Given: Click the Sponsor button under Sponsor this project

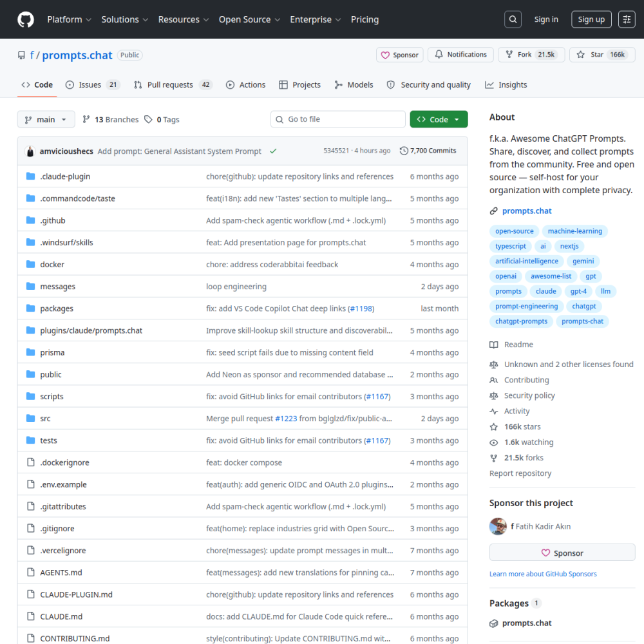Looking at the screenshot, I should point(562,553).
